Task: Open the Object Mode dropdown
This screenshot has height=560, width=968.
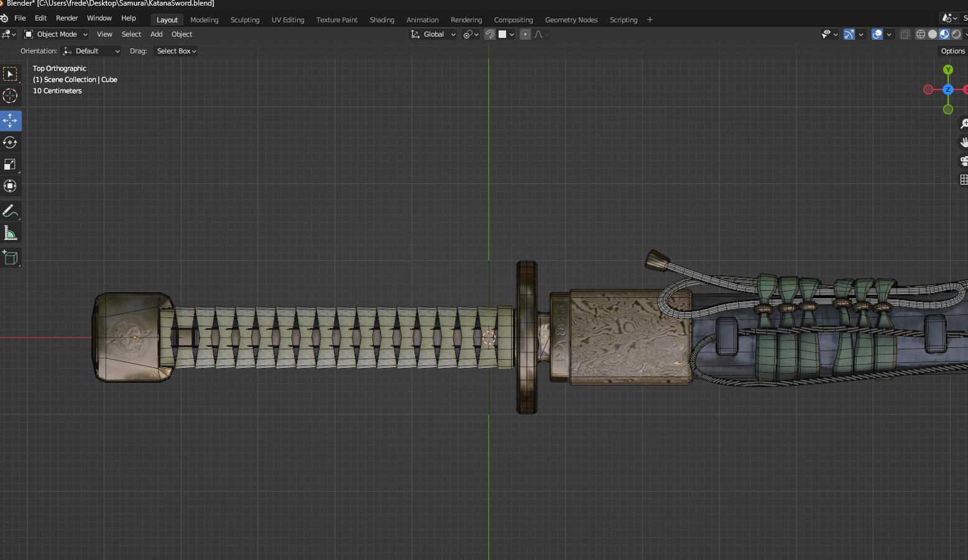Action: (56, 34)
